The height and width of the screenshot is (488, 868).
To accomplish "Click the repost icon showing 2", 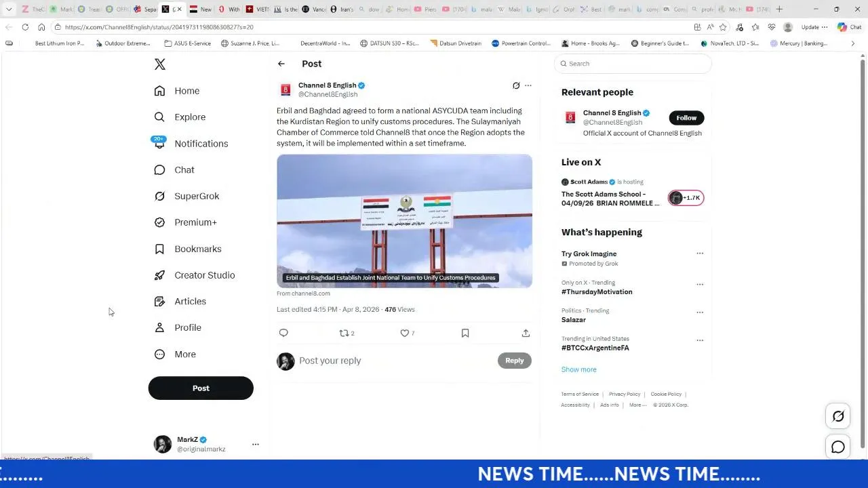I will click(x=347, y=333).
